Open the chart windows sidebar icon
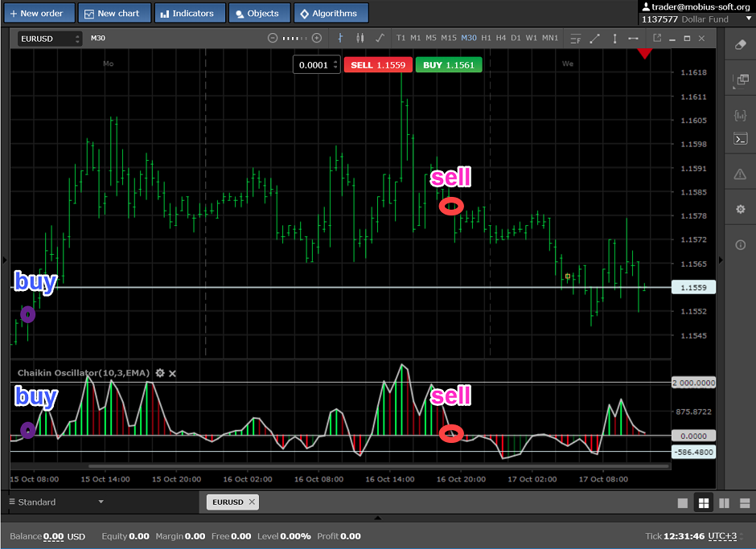Screen dimensions: 756x549 point(741,80)
